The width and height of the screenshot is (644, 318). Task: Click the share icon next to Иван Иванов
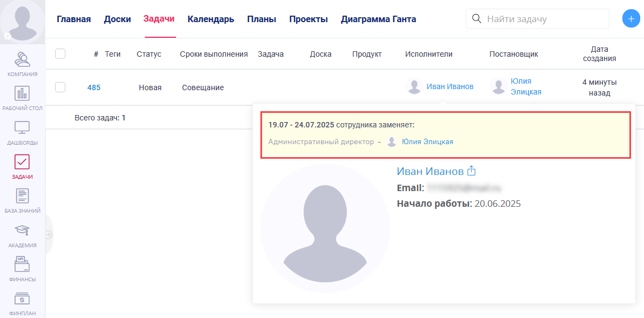click(x=472, y=170)
